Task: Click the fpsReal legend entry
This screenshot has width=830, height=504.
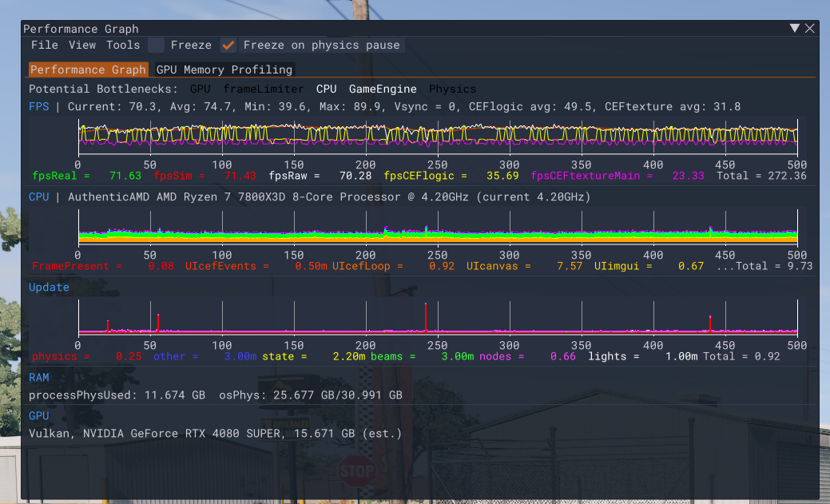Action: 87,176
